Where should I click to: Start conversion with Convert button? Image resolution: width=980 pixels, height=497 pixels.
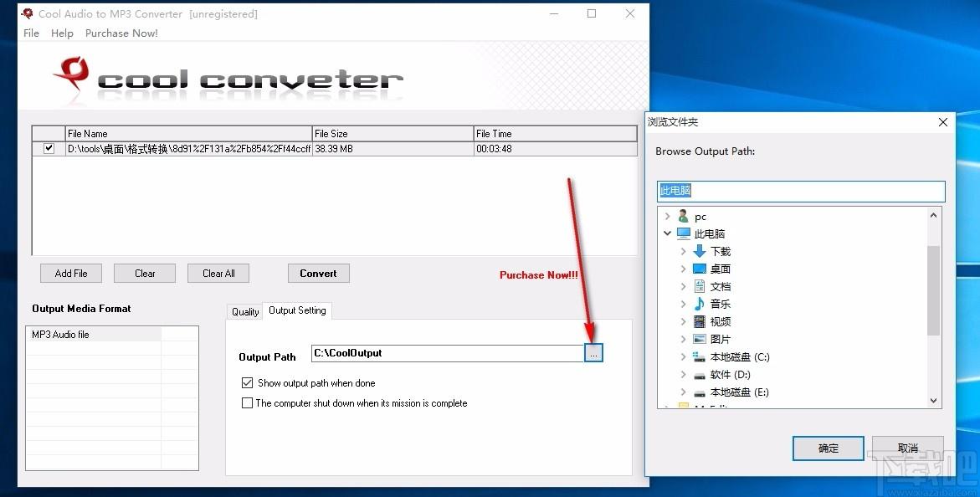(318, 274)
